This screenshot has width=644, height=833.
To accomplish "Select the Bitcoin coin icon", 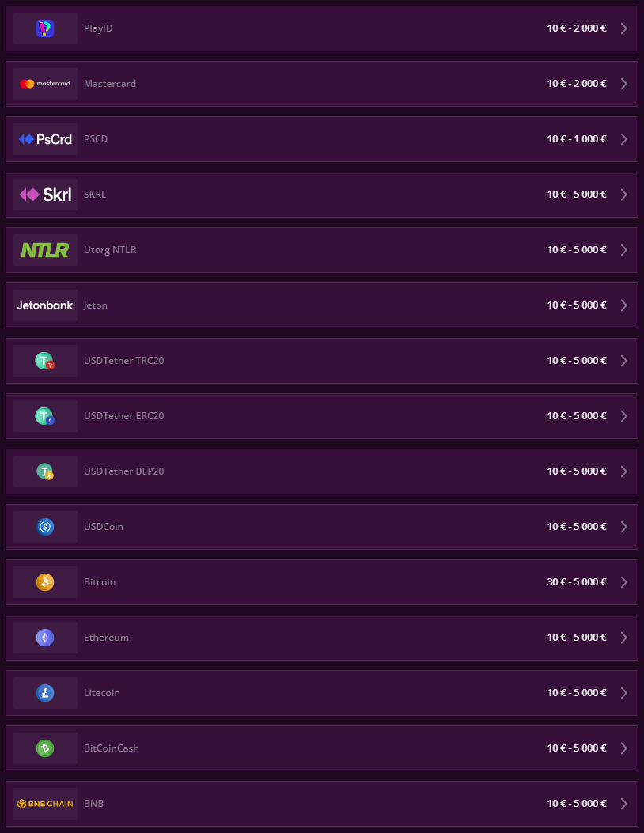I will (x=44, y=581).
